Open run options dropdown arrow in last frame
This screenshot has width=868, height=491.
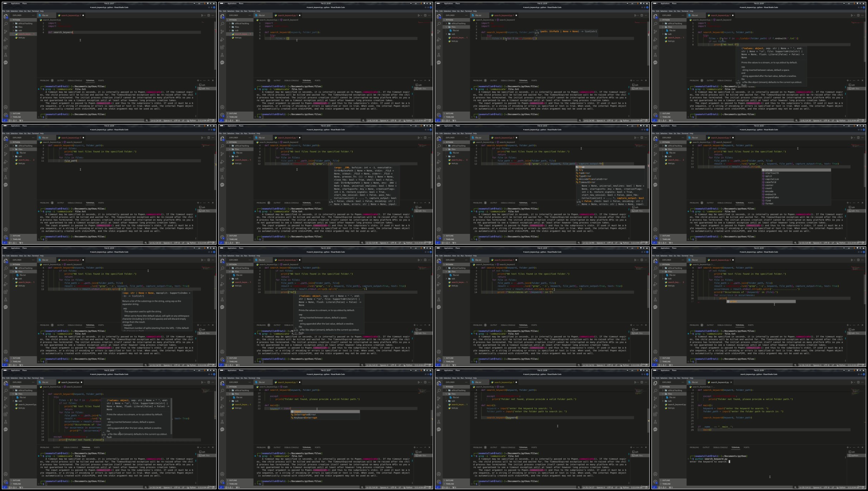pos(854,382)
